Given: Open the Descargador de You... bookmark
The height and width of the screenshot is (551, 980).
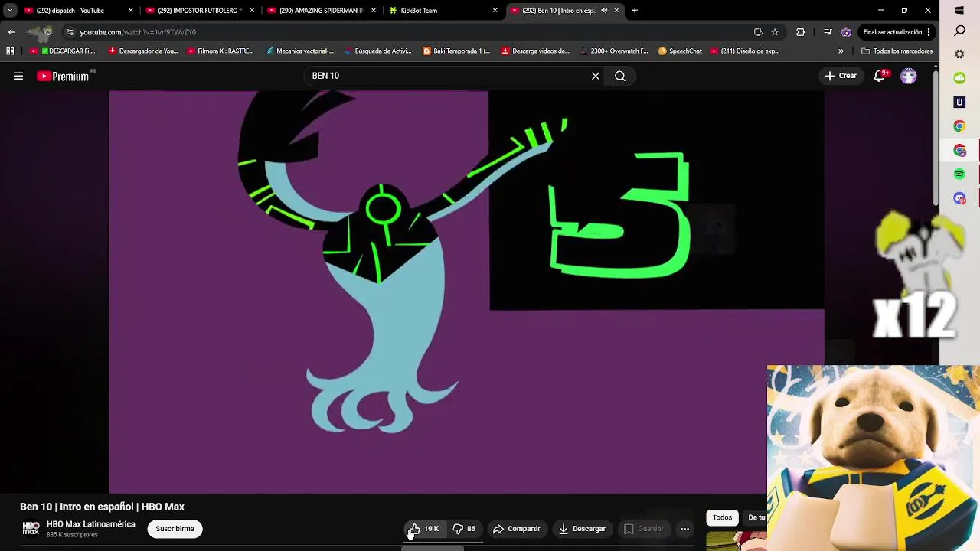Looking at the screenshot, I should pos(143,51).
